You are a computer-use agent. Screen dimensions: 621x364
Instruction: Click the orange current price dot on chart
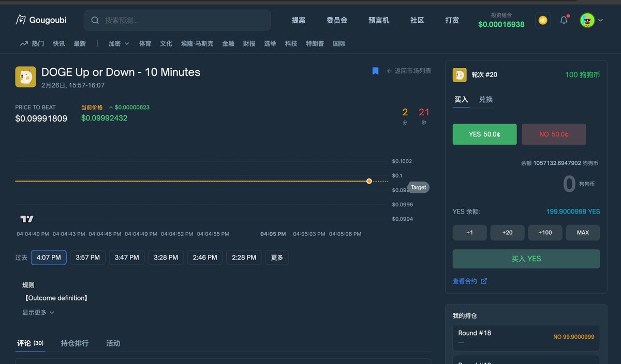[x=369, y=181]
